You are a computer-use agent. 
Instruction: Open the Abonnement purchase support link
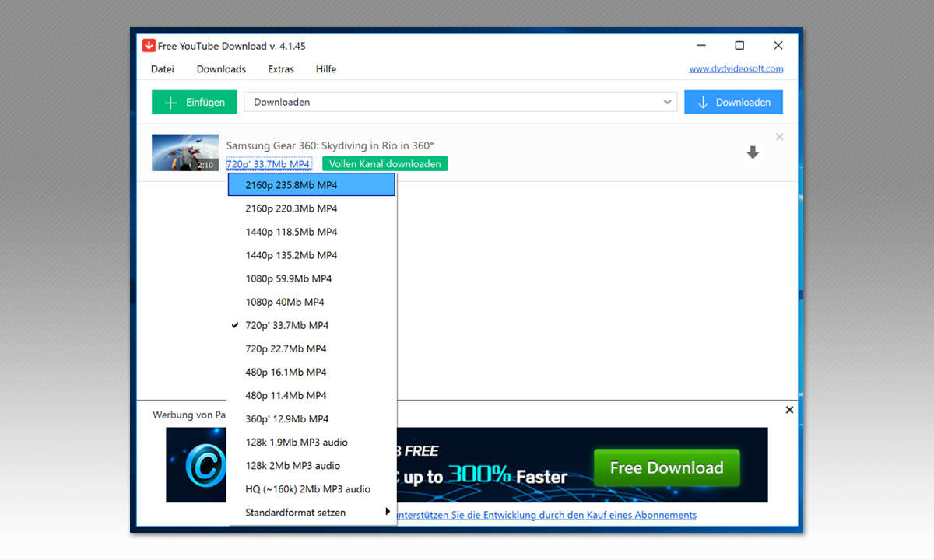tap(546, 515)
